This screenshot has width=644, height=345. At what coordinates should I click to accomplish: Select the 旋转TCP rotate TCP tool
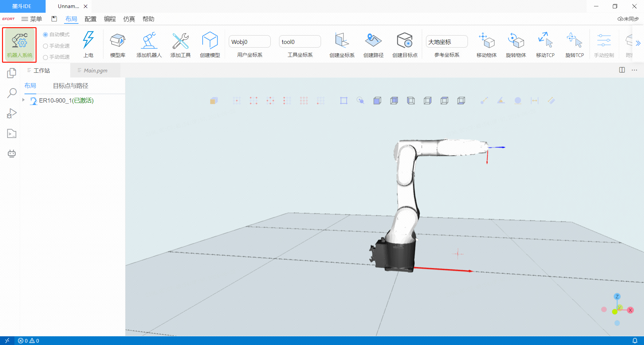point(574,41)
